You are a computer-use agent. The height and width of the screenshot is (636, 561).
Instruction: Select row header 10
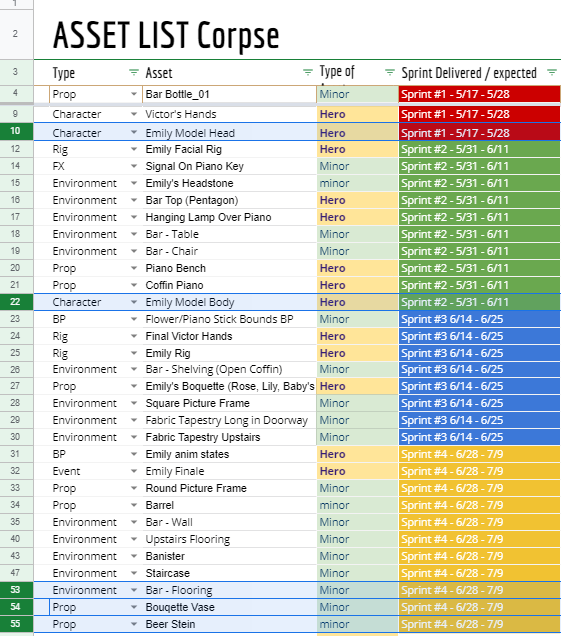(16, 131)
